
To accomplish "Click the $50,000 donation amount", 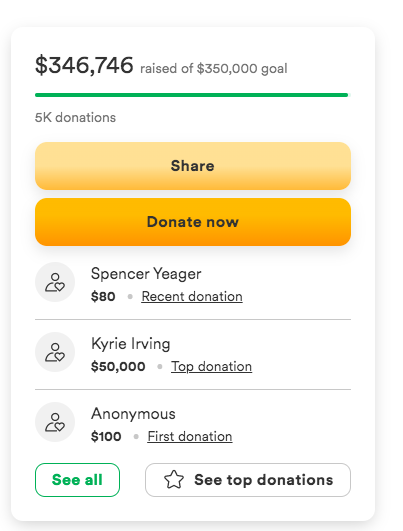I will coord(118,367).
